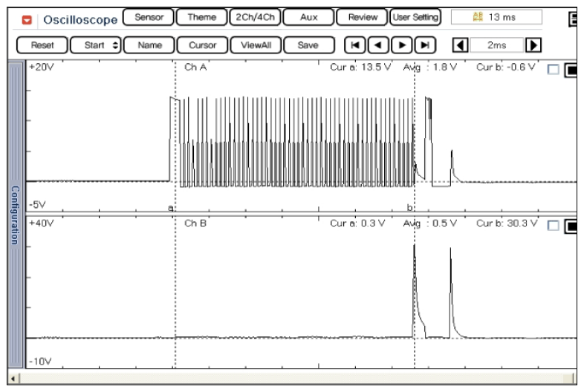This screenshot has width=584, height=392.
Task: Step back one frame with left arrow
Action: click(378, 45)
